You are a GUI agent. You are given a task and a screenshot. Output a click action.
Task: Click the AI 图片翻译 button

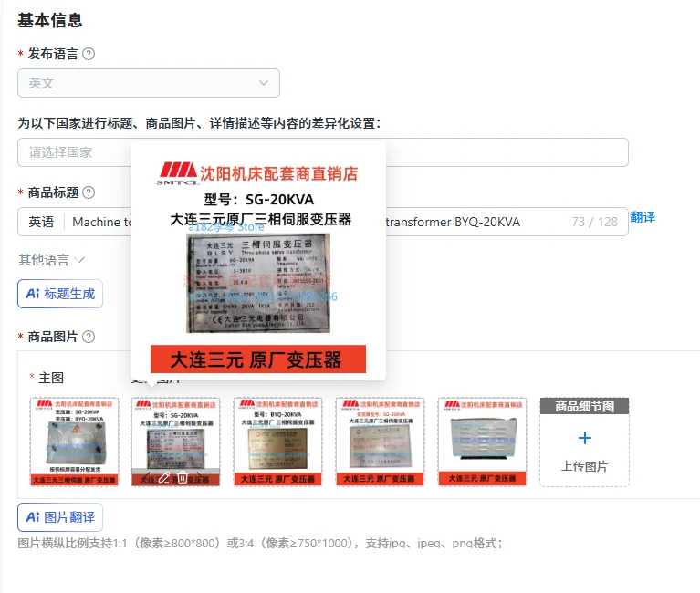click(x=60, y=517)
